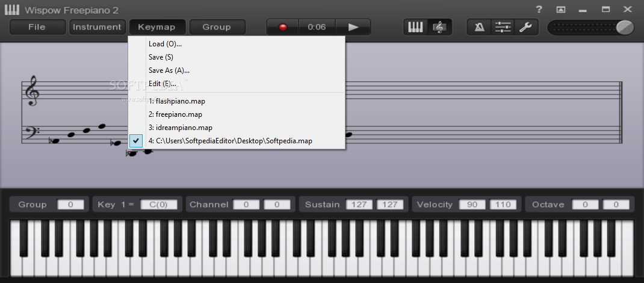This screenshot has height=283, width=644.
Task: Maximize the Freepiano window
Action: pyautogui.click(x=605, y=10)
